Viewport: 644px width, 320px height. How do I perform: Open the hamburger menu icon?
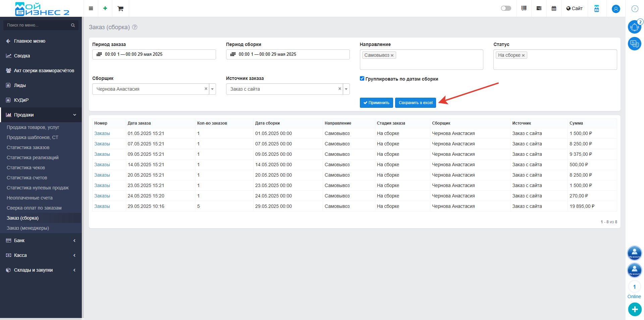coord(91,8)
